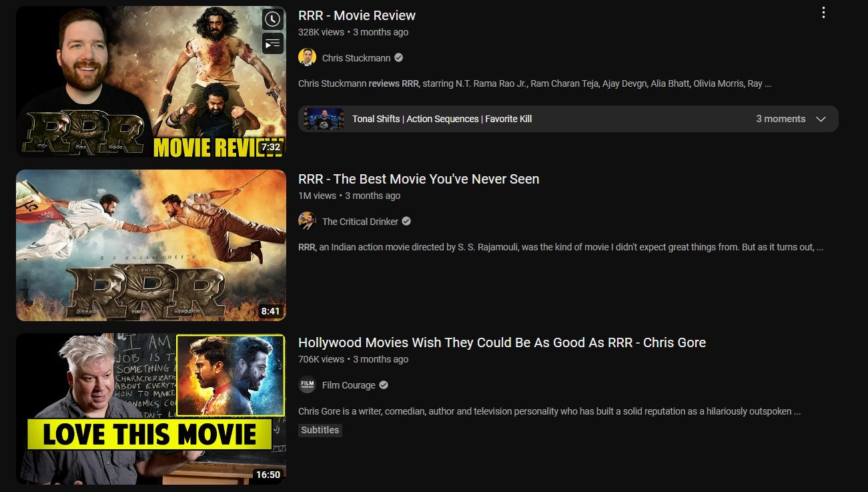Click Chris Stuckmann channel avatar
The image size is (868, 492).
pos(307,57)
